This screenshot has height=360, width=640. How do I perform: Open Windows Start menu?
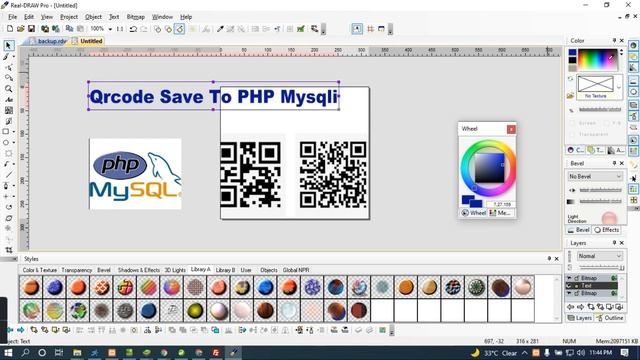tap(8, 353)
